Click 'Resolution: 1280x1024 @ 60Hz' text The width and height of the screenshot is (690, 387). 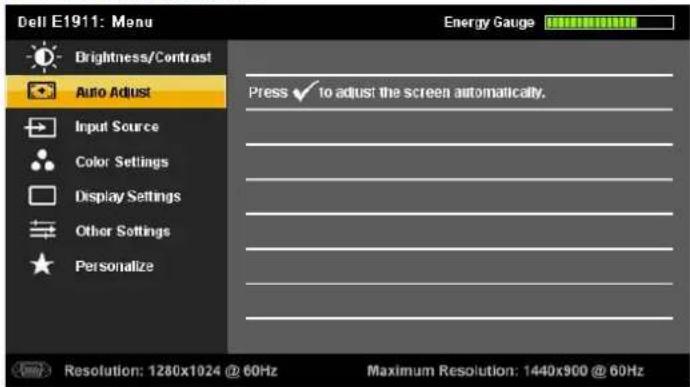[x=171, y=371]
